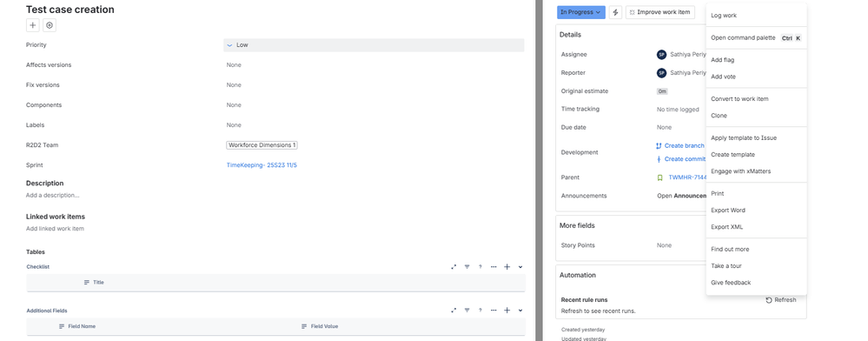
Task: Select Create template menu entry
Action: (756, 154)
